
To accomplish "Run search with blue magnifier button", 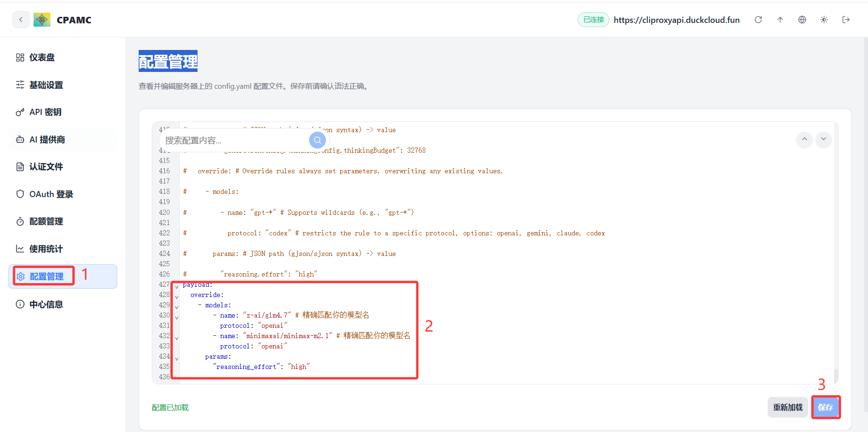I will pyautogui.click(x=318, y=140).
